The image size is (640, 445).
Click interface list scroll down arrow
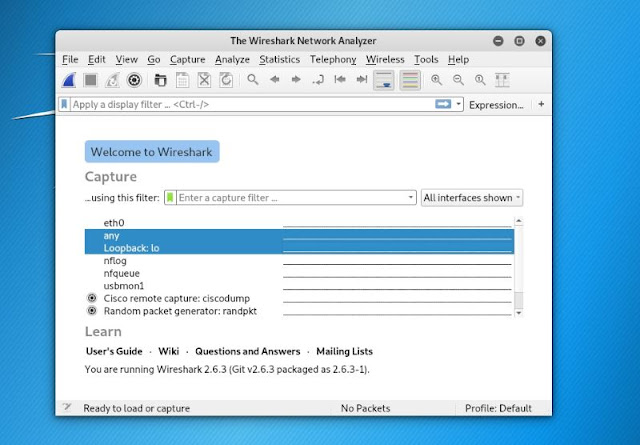pyautogui.click(x=519, y=313)
